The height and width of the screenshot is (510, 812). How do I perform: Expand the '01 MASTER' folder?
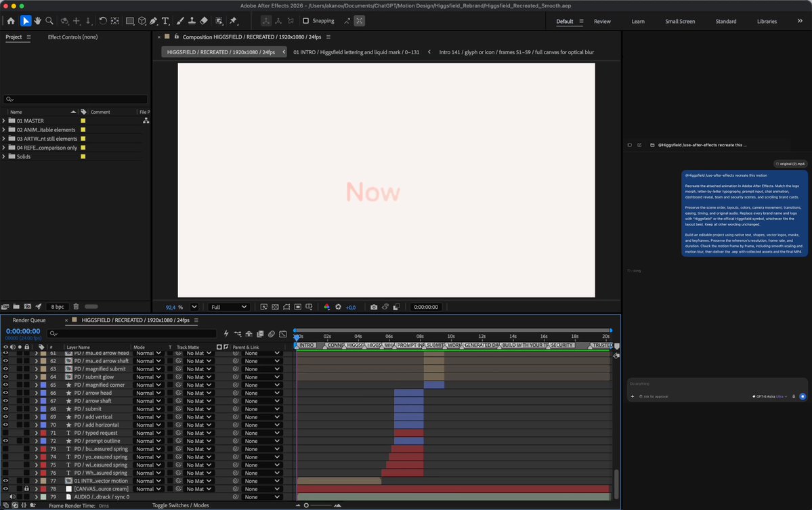coord(3,121)
